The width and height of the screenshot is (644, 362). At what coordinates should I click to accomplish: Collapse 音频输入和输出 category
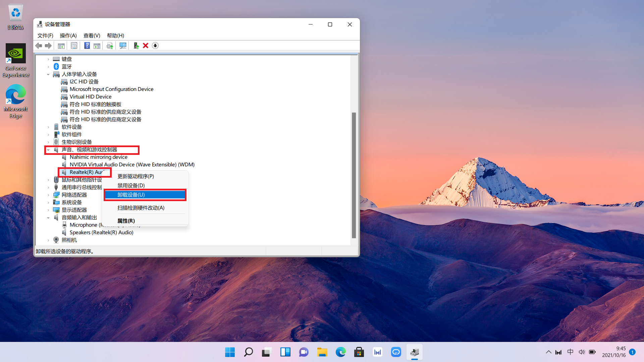48,218
